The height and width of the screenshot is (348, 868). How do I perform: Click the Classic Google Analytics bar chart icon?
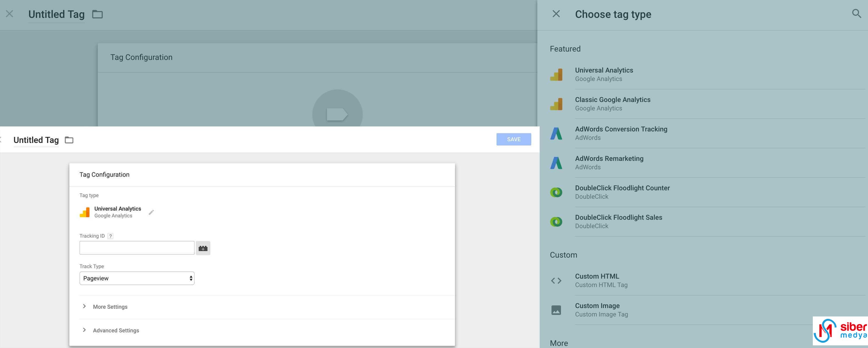pos(556,104)
